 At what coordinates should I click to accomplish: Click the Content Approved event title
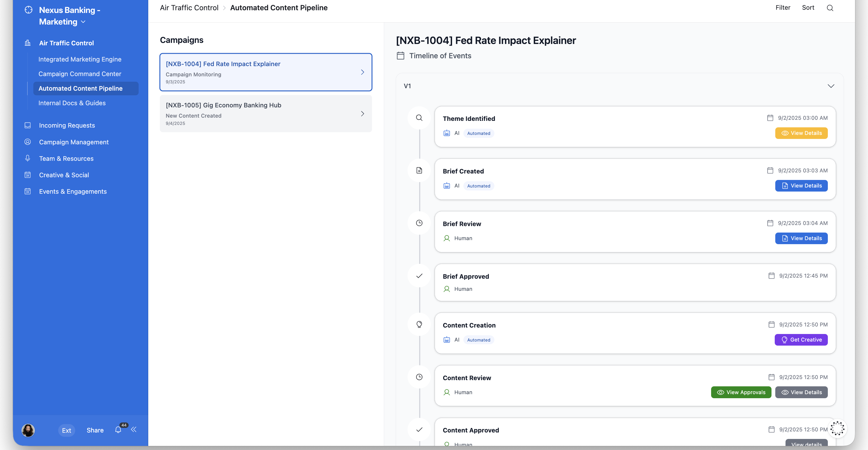[x=471, y=430]
